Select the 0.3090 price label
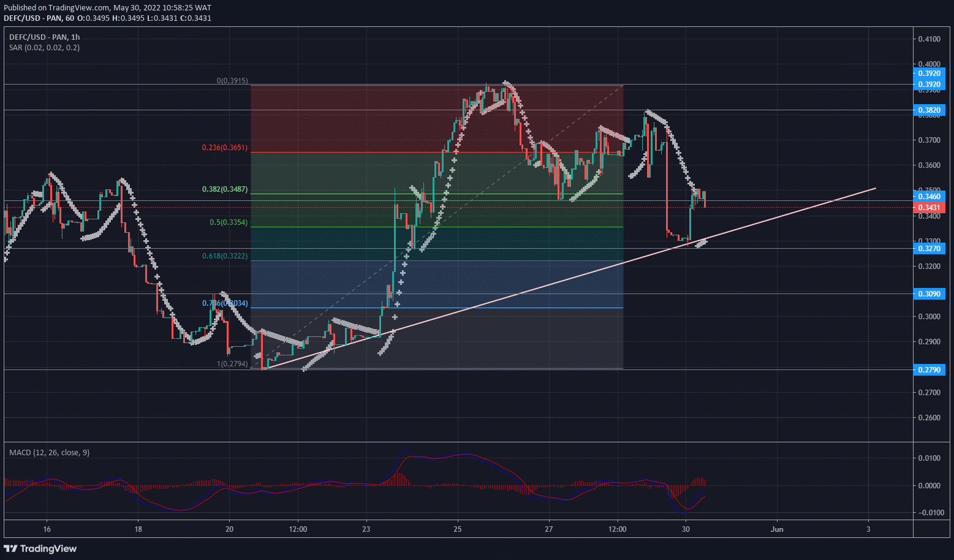 (x=929, y=294)
